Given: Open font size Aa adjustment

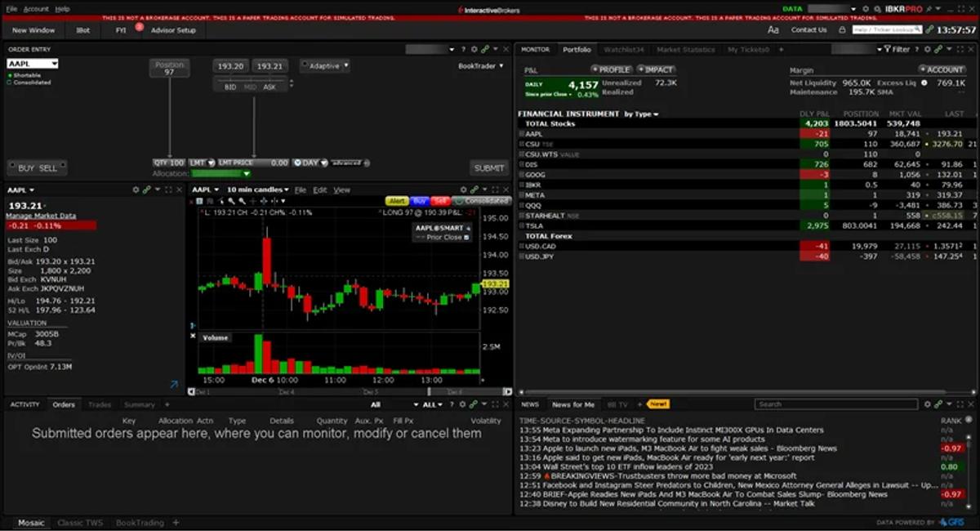Looking at the screenshot, I should point(773,29).
